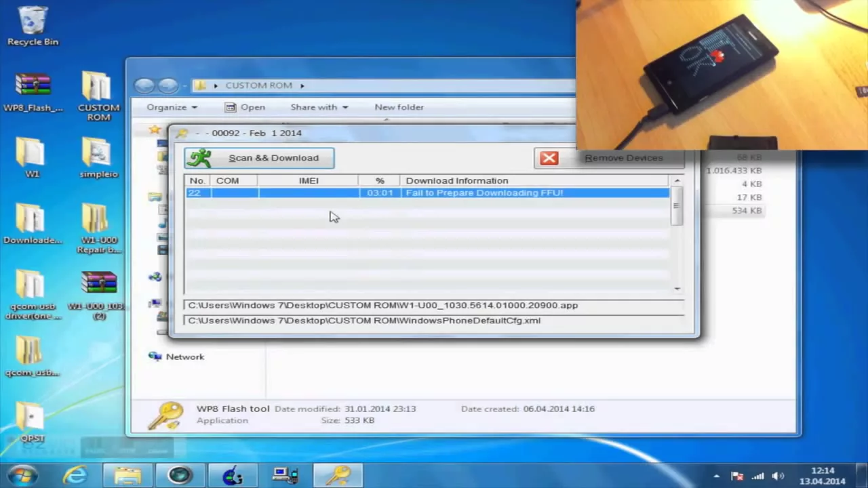
Task: Click the 17 KB file size entry
Action: pos(749,197)
